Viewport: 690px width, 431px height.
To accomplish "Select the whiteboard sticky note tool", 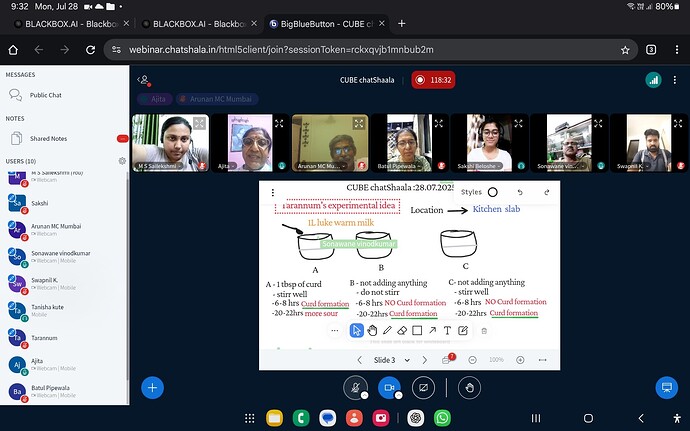I will 462,331.
